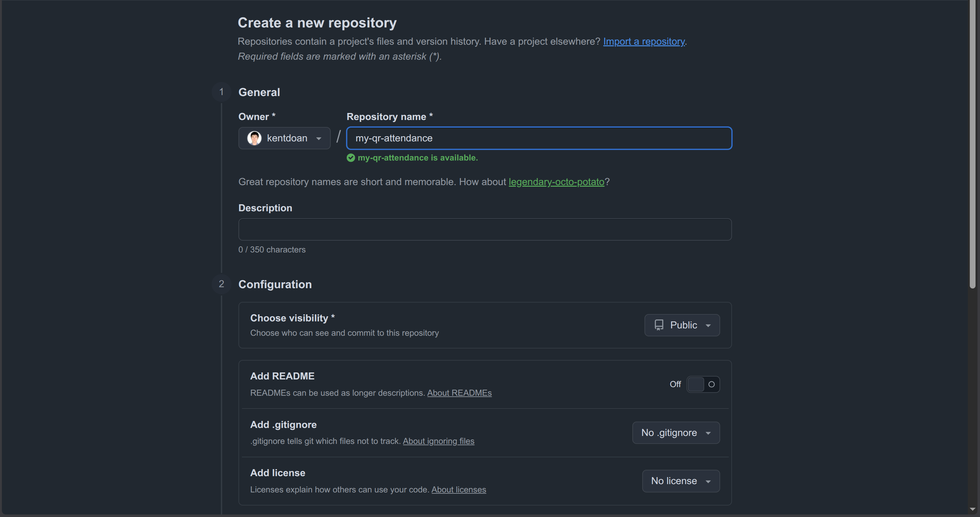Click the Off label beside README switch
Image resolution: width=980 pixels, height=517 pixels.
click(x=675, y=384)
